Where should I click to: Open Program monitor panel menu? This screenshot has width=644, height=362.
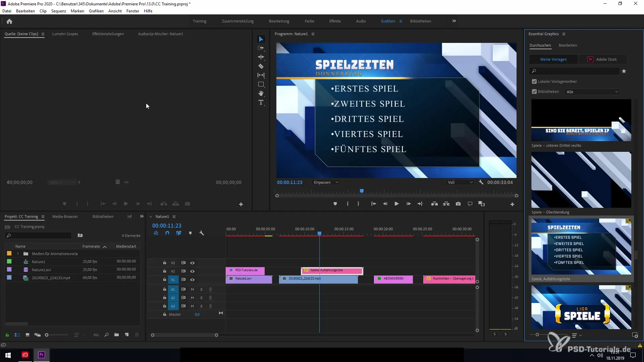313,34
